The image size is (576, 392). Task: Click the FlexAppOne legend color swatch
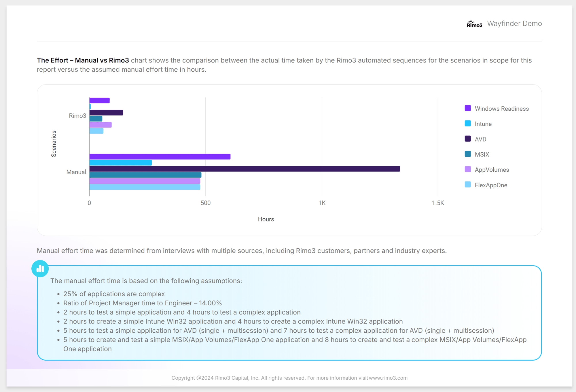point(468,185)
